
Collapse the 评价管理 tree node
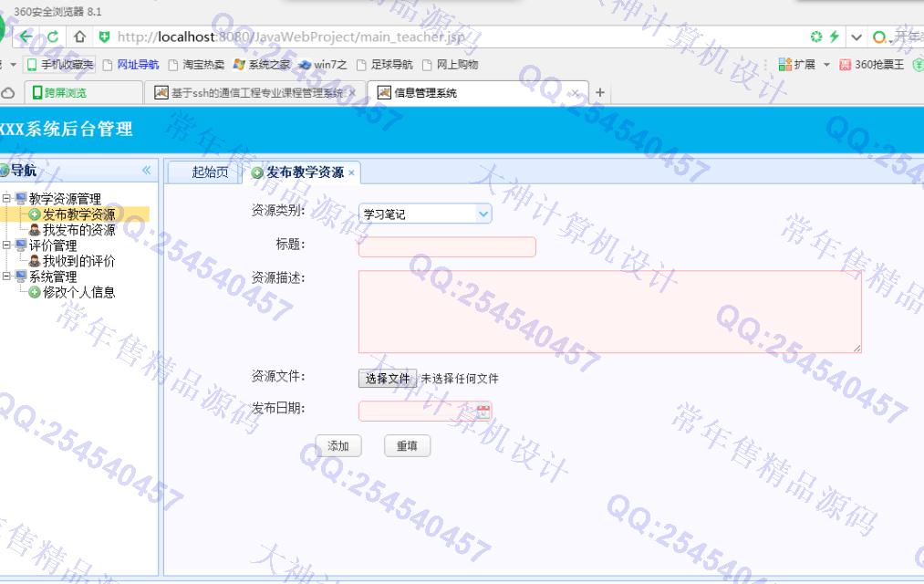(x=6, y=245)
